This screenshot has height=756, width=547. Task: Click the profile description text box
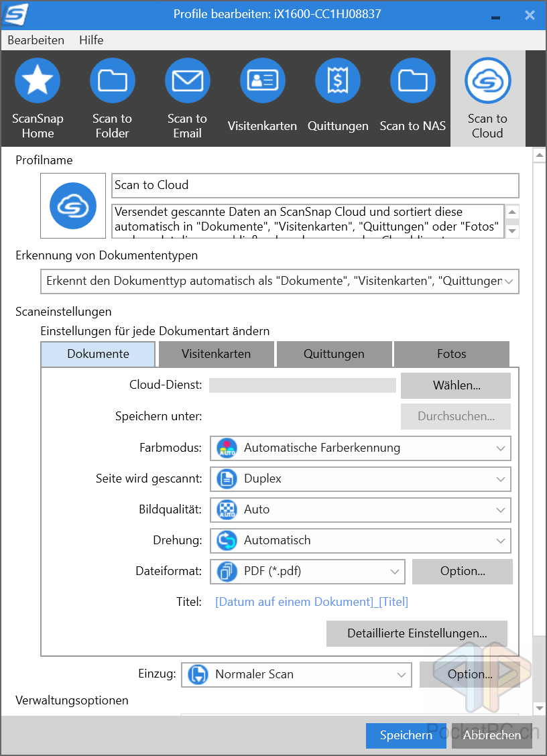308,220
